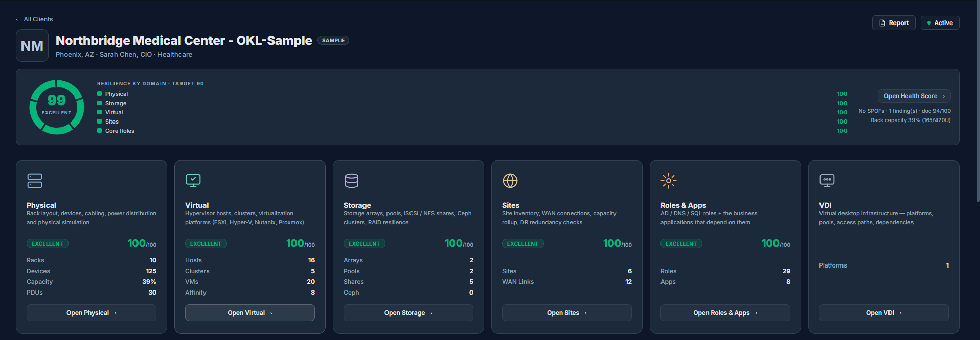Click the Storage card title

357,205
